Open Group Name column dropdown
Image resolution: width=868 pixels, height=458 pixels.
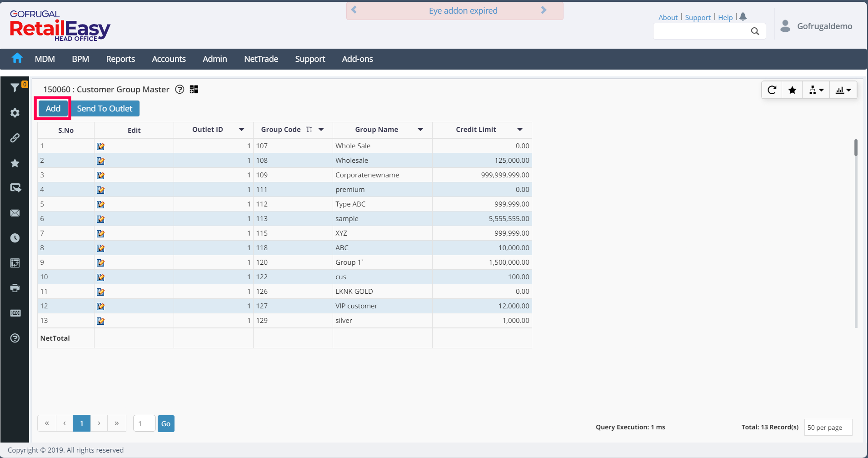pyautogui.click(x=420, y=130)
